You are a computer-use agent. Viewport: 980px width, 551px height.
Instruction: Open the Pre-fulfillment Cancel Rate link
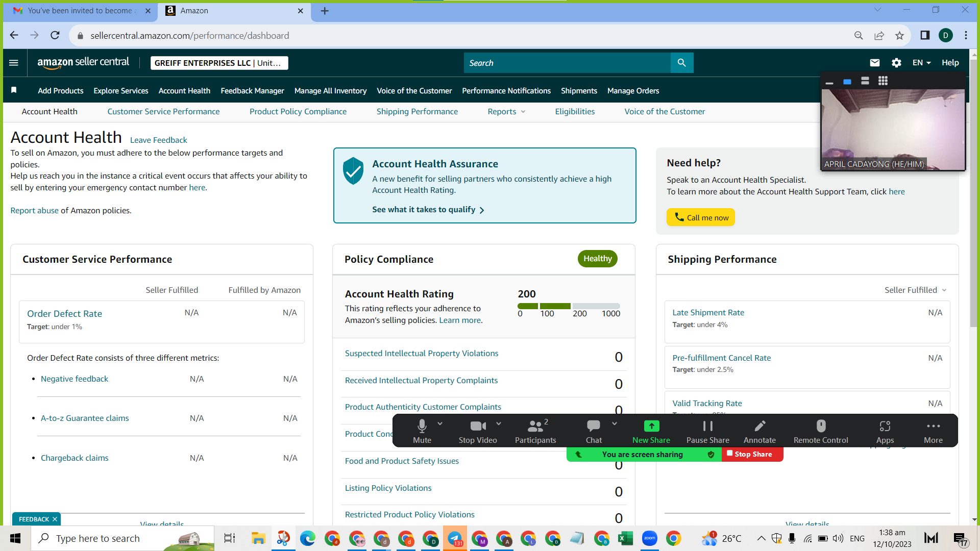click(721, 358)
